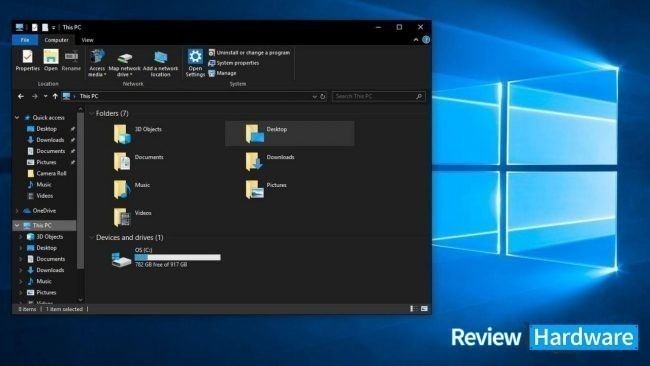Click the This PC address bar path

coord(89,96)
